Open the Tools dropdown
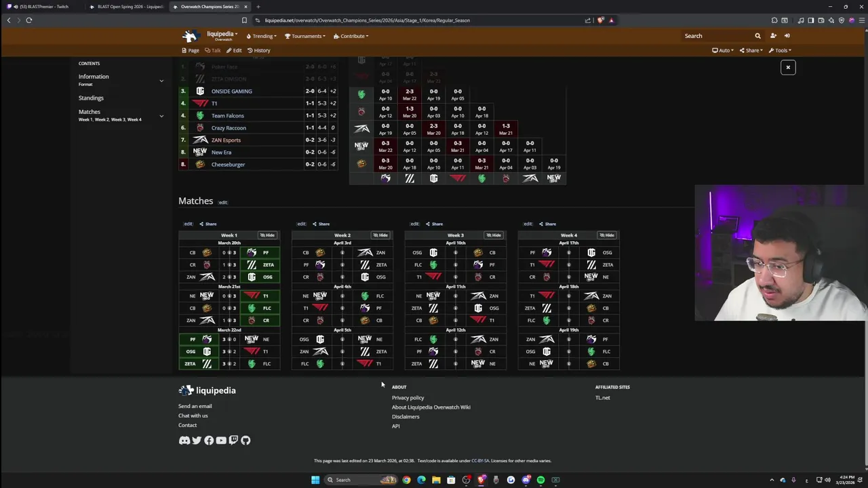This screenshot has width=868, height=488. [x=780, y=50]
